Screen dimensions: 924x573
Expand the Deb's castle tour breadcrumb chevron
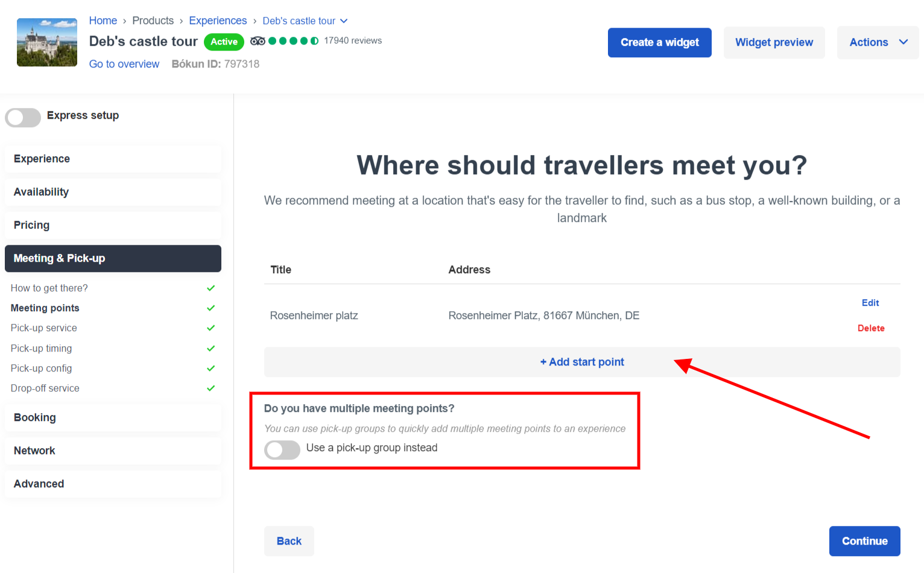[x=344, y=21]
